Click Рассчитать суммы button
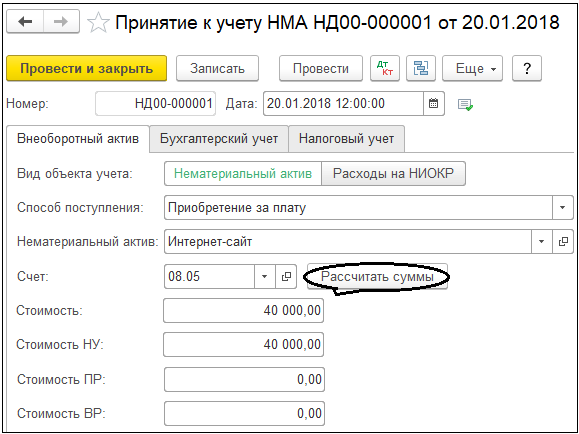This screenshot has height=434, width=579. coord(377,276)
